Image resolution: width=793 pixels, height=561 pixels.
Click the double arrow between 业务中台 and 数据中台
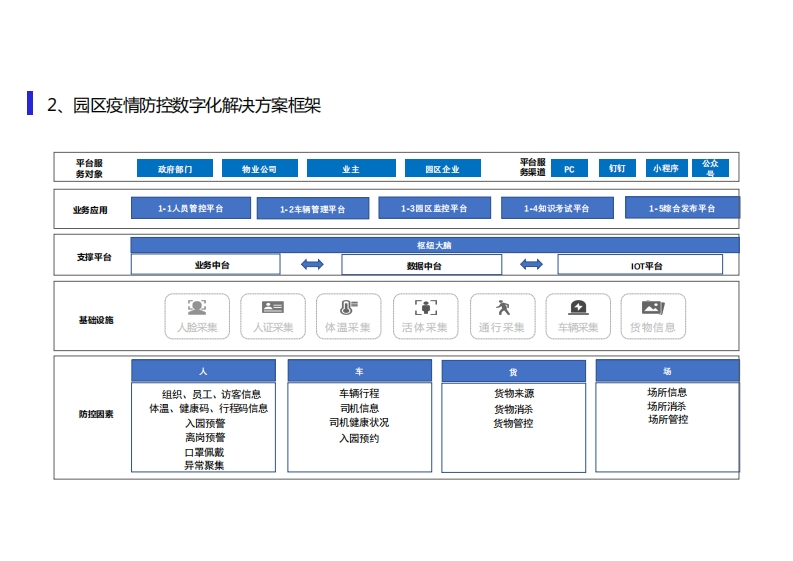click(312, 264)
